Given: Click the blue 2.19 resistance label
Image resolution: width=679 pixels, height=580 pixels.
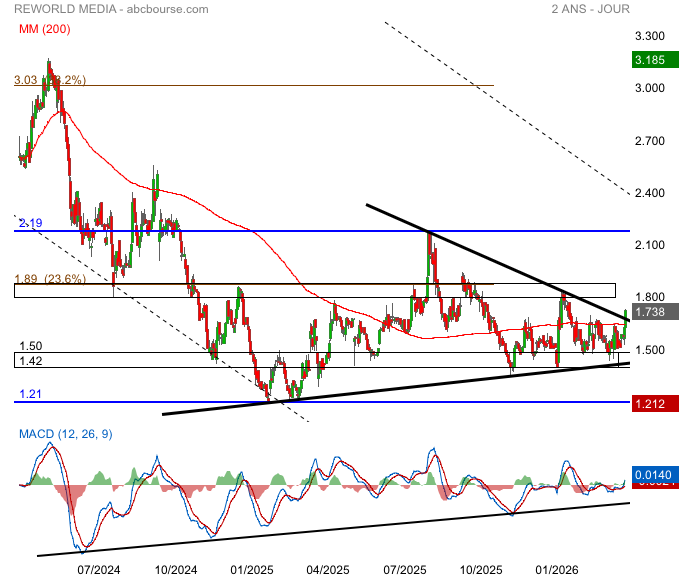Looking at the screenshot, I should [x=31, y=223].
